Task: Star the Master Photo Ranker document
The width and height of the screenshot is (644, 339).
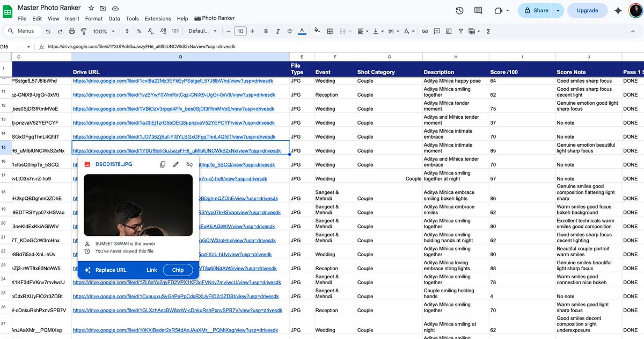Action: point(91,8)
